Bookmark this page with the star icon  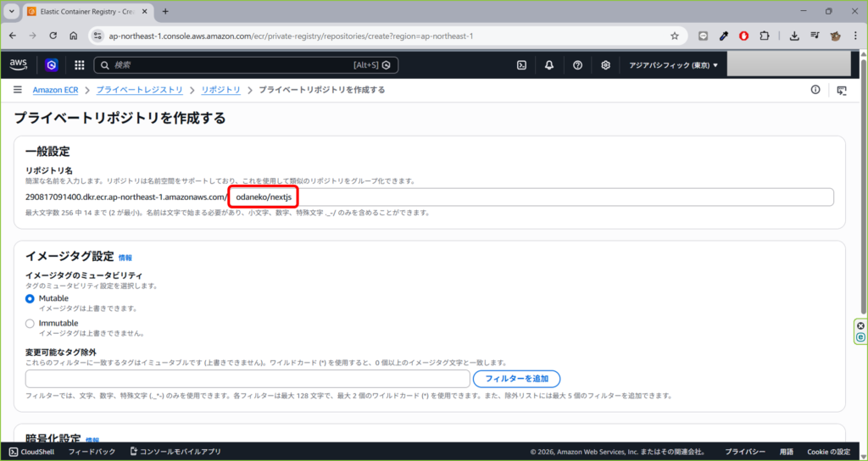pyautogui.click(x=675, y=36)
